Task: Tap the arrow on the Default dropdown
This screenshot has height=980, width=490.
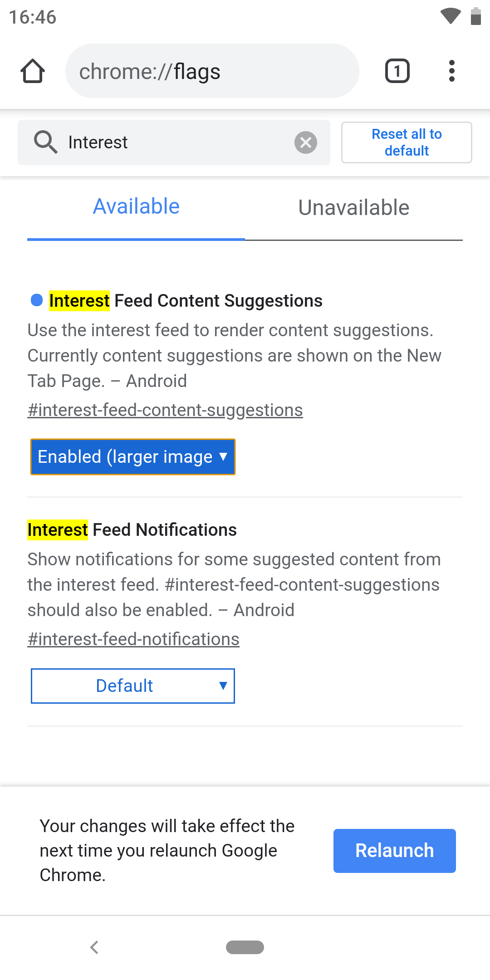Action: [x=223, y=686]
